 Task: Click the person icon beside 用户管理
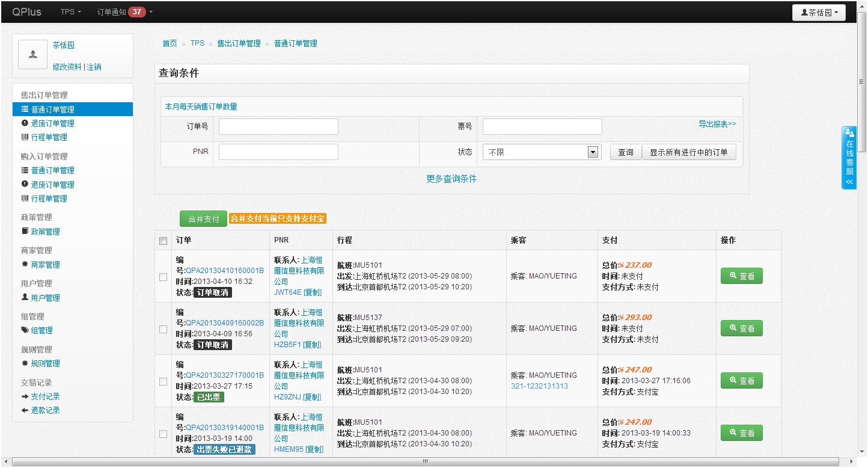[25, 297]
